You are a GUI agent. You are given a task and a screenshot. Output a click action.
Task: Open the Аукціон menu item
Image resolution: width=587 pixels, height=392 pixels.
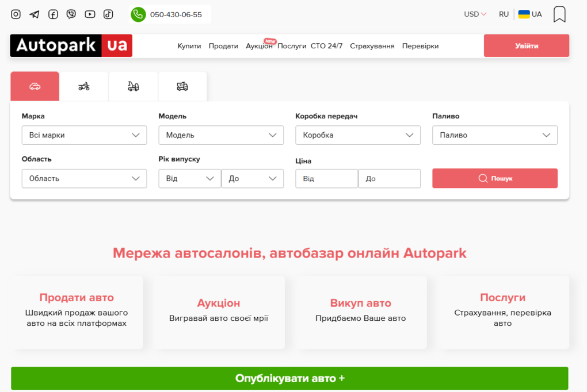(259, 46)
